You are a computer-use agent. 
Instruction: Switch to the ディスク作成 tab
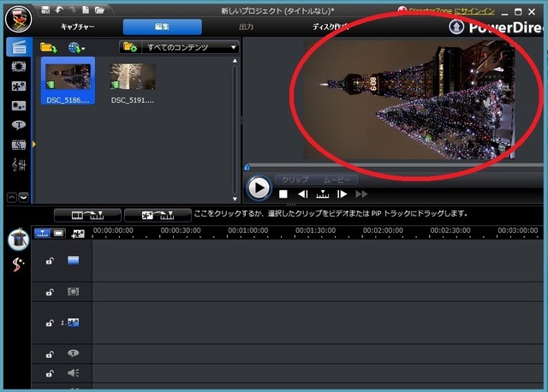[x=330, y=27]
